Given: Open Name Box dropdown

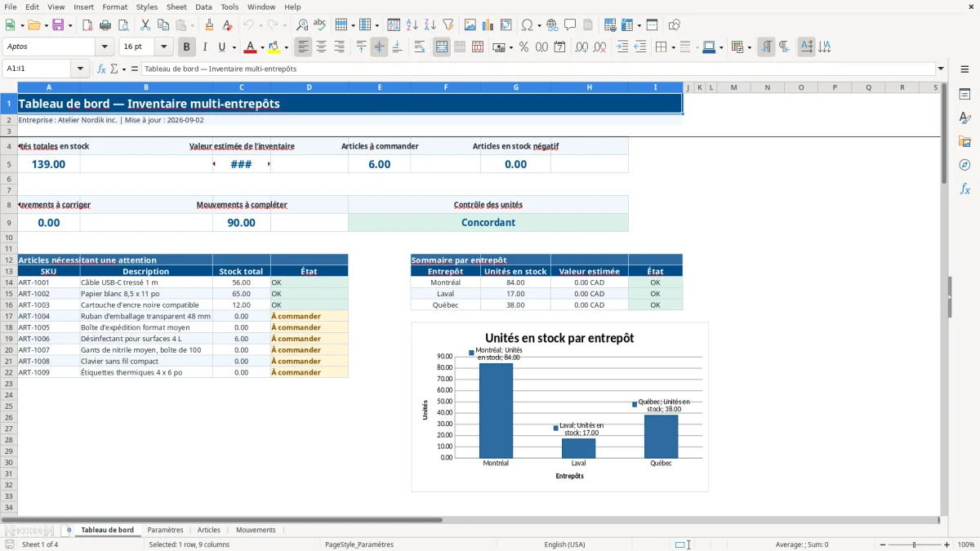Looking at the screenshot, I should pyautogui.click(x=82, y=69).
